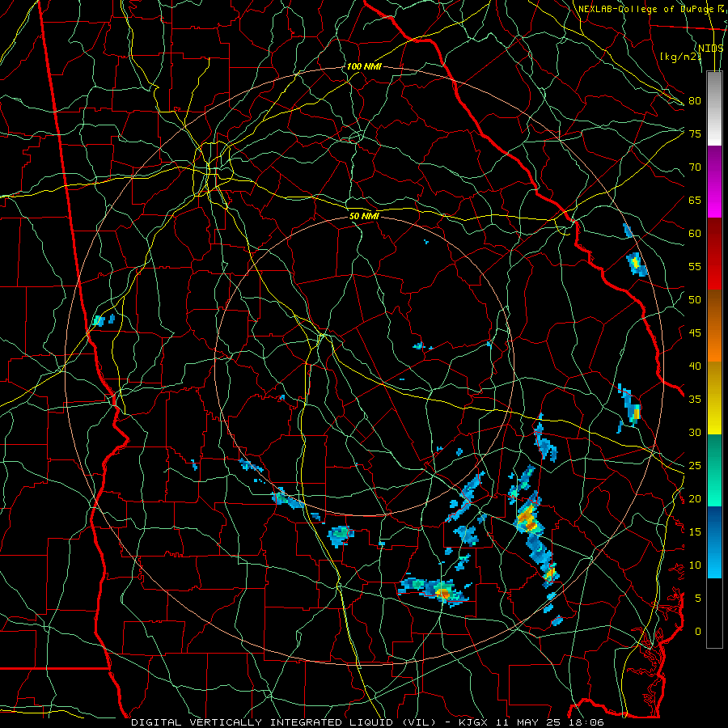This screenshot has height=728, width=728.
Task: Click the "NIDS" label above the scale
Action: tap(710, 48)
